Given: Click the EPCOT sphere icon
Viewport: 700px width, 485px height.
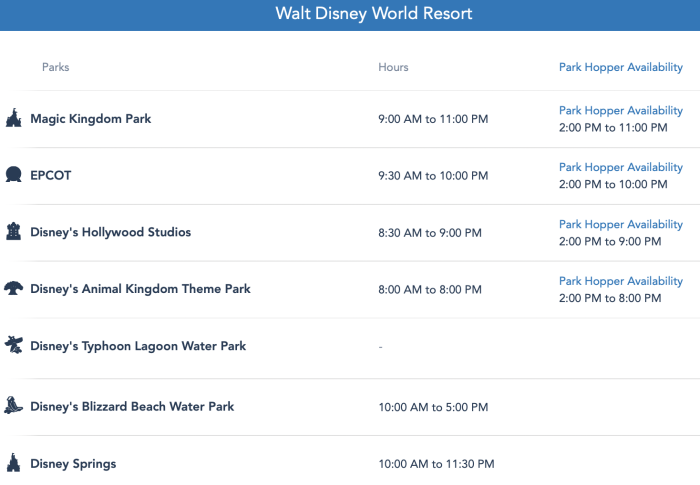Looking at the screenshot, I should pos(13,176).
